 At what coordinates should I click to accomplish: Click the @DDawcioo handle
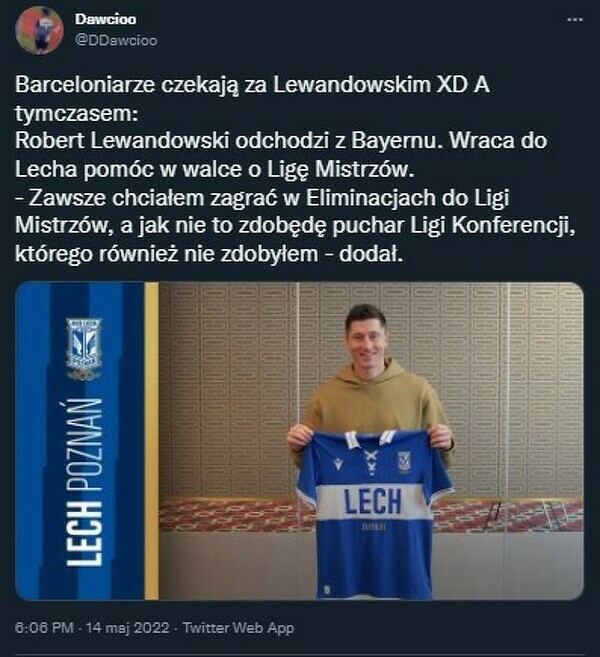[x=116, y=41]
